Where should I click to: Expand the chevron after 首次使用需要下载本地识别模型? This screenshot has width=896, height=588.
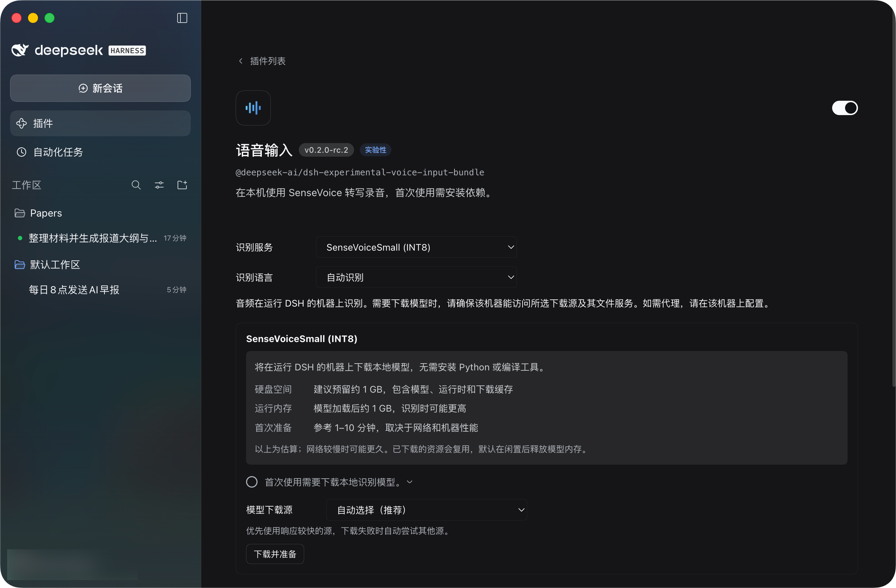tap(410, 482)
